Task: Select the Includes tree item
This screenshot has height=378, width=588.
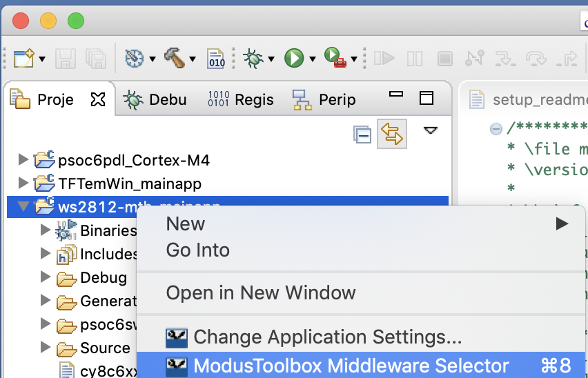Action: (108, 254)
